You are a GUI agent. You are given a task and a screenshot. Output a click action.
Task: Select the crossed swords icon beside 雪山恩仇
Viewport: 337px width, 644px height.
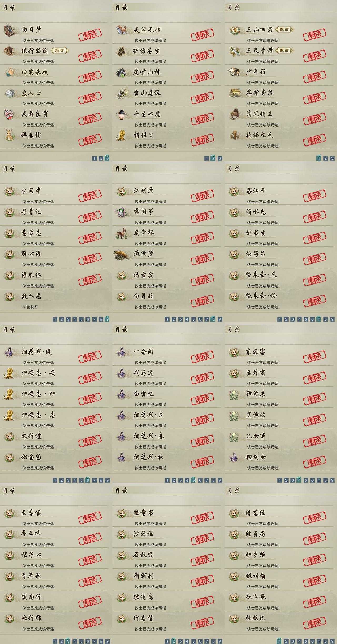click(122, 93)
